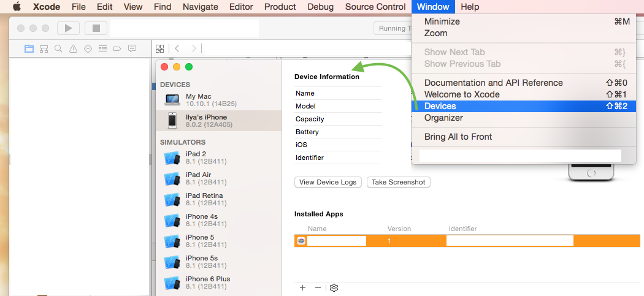Open the Find navigator magnifier icon
644x296 pixels.
coord(58,49)
